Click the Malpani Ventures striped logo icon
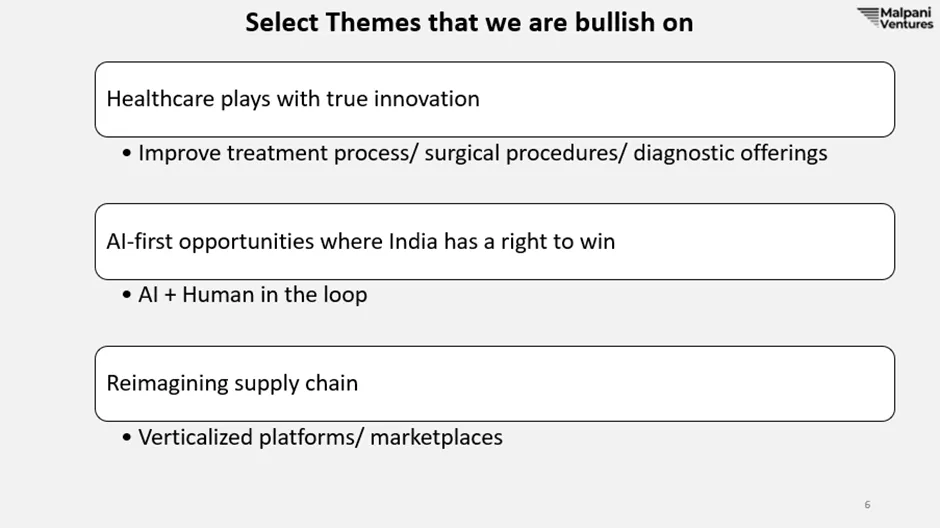This screenshot has width=940, height=528. point(868,17)
